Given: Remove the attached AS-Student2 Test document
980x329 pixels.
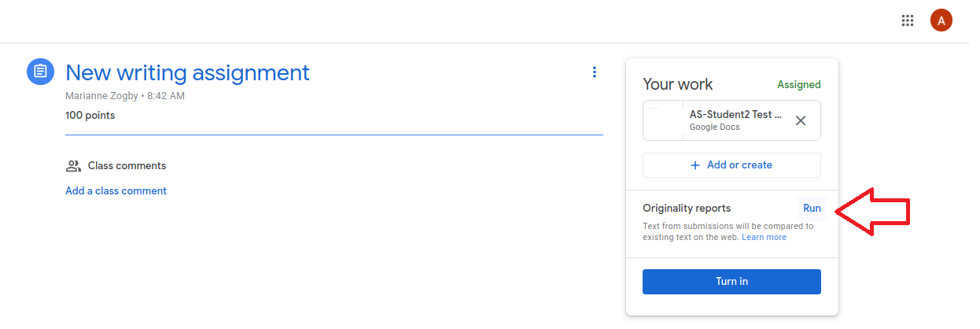Looking at the screenshot, I should (x=801, y=120).
